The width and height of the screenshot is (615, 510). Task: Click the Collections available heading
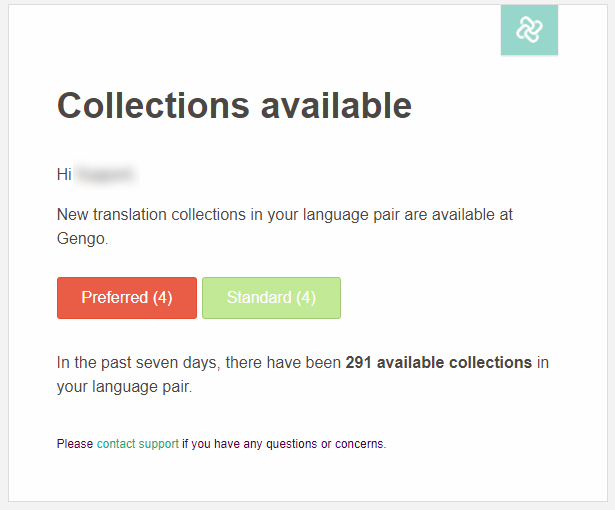coord(234,105)
